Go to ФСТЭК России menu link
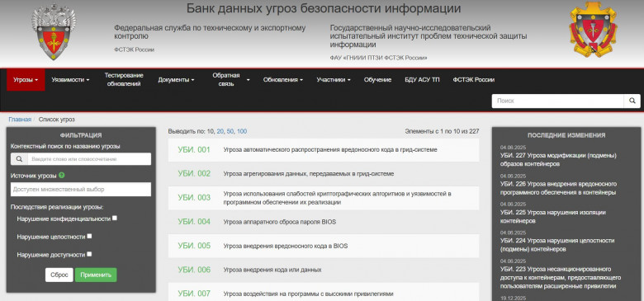The image size is (644, 301). tap(474, 80)
